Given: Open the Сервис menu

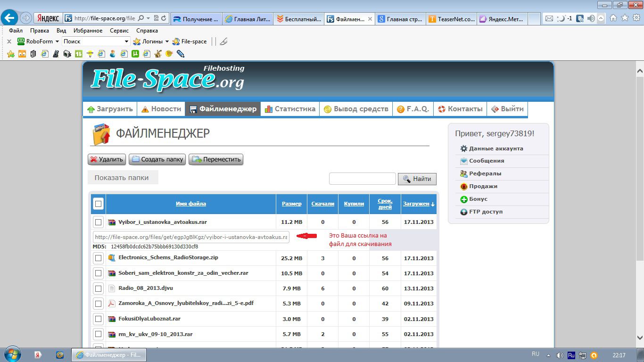Looking at the screenshot, I should click(119, 31).
